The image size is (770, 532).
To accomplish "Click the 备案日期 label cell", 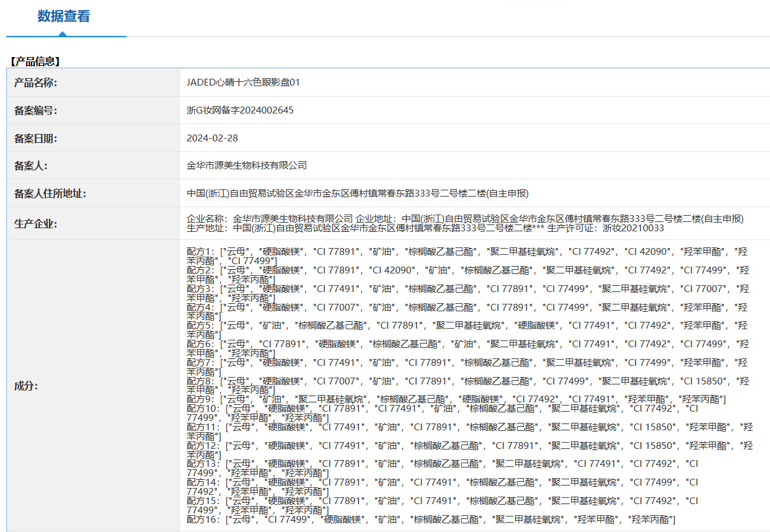I will (x=94, y=138).
